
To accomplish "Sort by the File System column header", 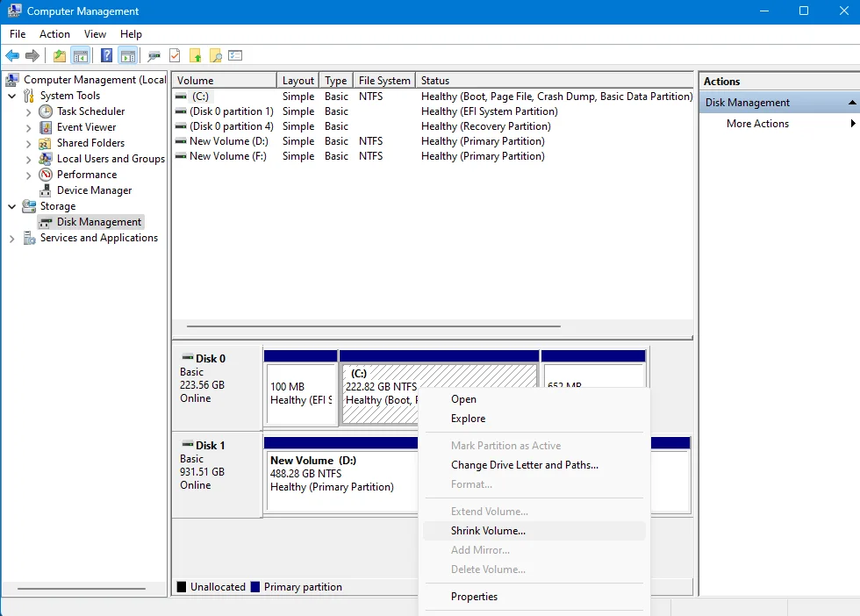I will 384,81.
